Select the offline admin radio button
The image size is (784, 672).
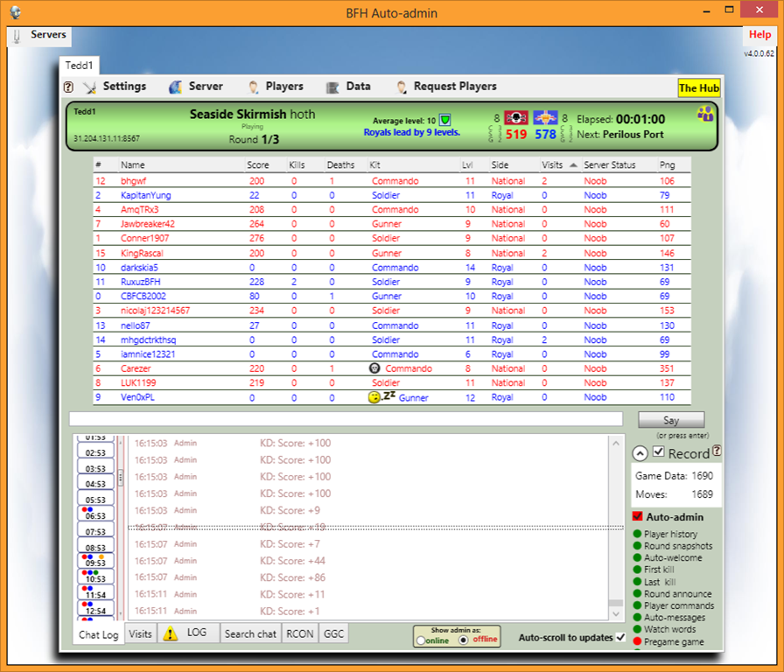pos(464,640)
